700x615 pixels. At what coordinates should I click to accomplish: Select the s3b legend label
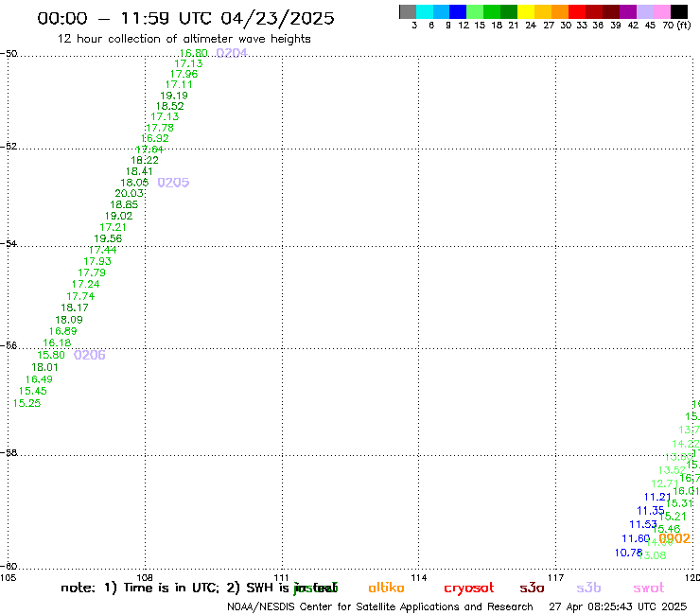click(588, 588)
